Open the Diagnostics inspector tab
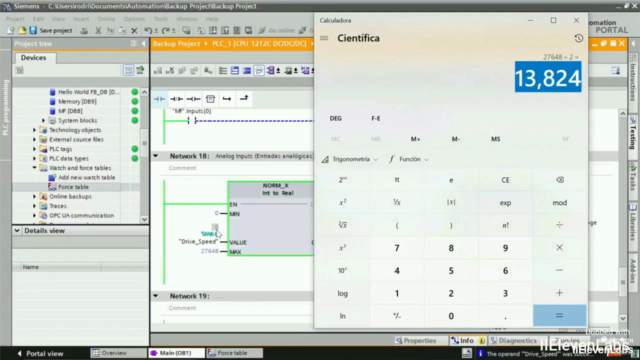The image size is (640, 360). click(x=513, y=340)
